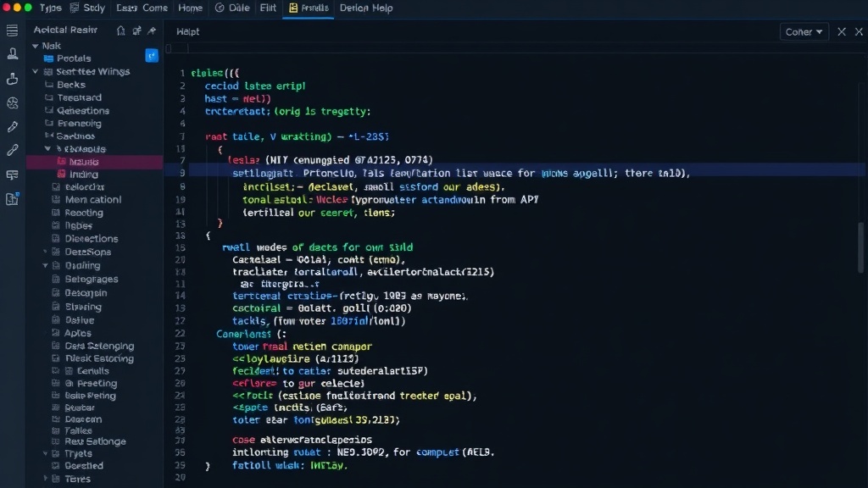868x488 pixels.
Task: Open the Home menu
Action: (x=190, y=8)
